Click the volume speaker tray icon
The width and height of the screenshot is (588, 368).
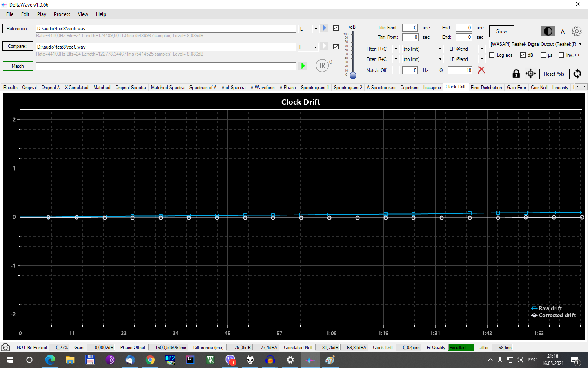pyautogui.click(x=519, y=360)
